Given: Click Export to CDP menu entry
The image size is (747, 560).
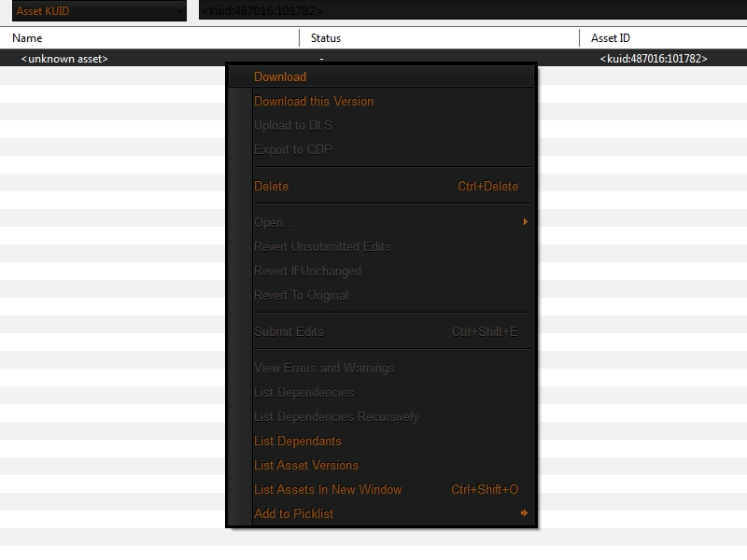Looking at the screenshot, I should [298, 150].
